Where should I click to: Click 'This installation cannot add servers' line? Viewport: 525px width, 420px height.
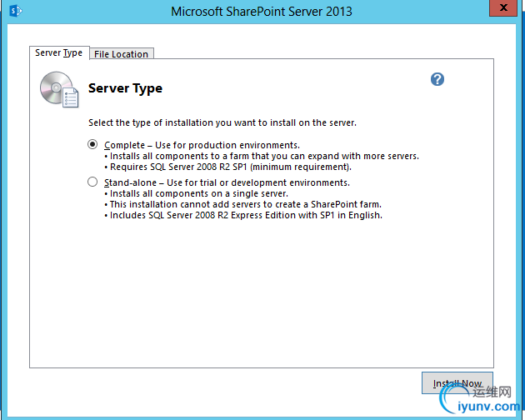pyautogui.click(x=243, y=204)
